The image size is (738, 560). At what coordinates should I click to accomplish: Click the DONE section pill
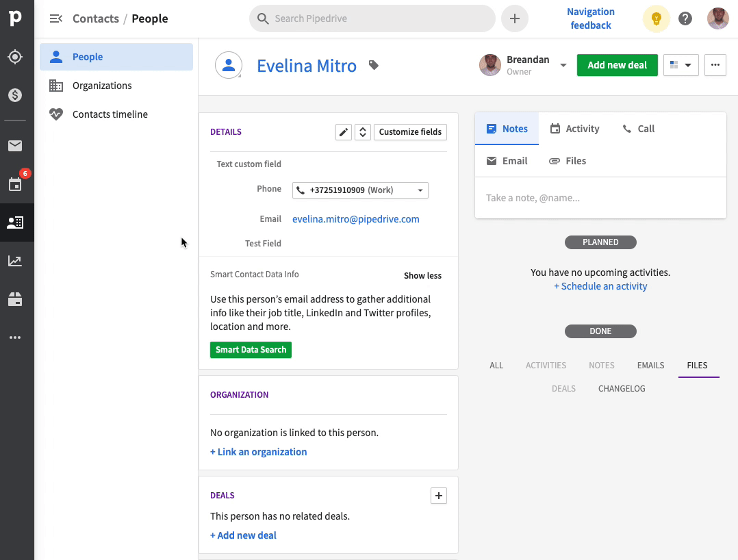(x=600, y=331)
